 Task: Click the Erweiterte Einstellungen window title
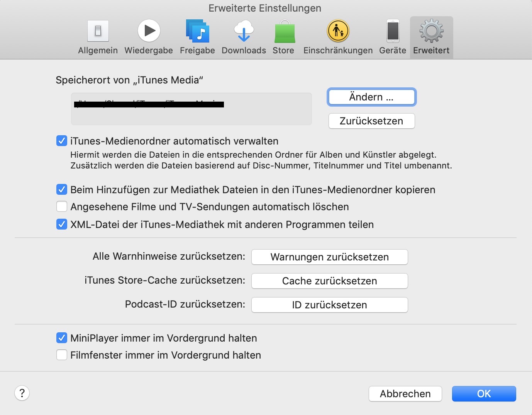(x=265, y=8)
